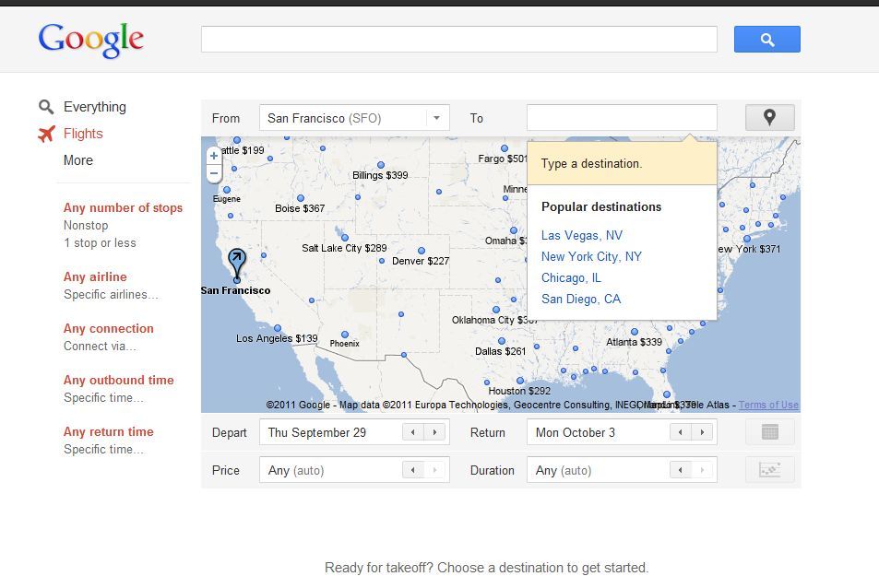Select the Eugene map dot
The height and width of the screenshot is (588, 879).
[x=227, y=190]
